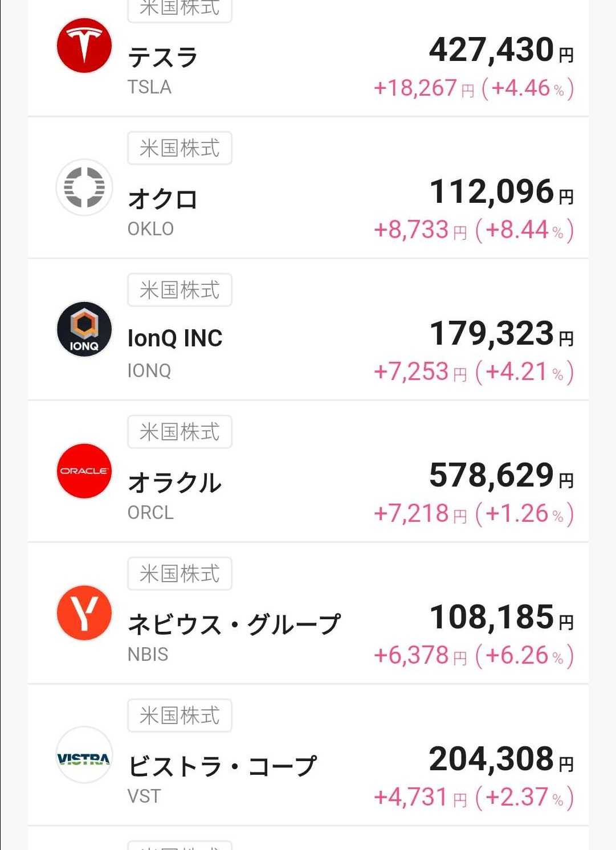This screenshot has width=616, height=850.
Task: Tap the Tesla logo icon
Action: pyautogui.click(x=84, y=46)
